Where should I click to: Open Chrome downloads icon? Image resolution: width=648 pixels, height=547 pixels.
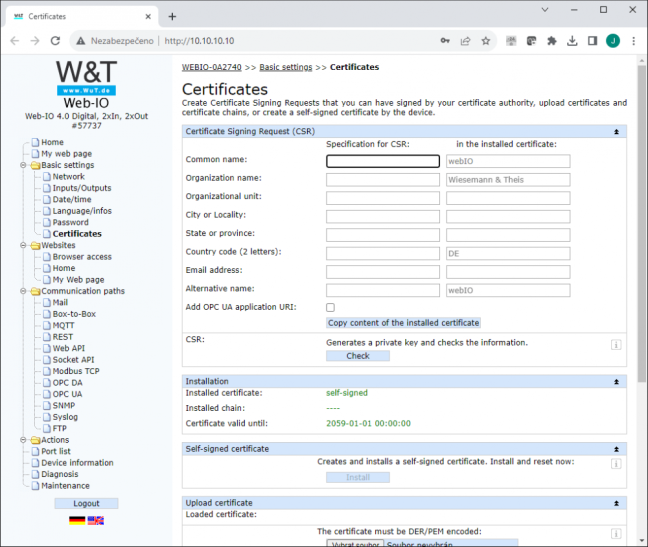pyautogui.click(x=572, y=41)
